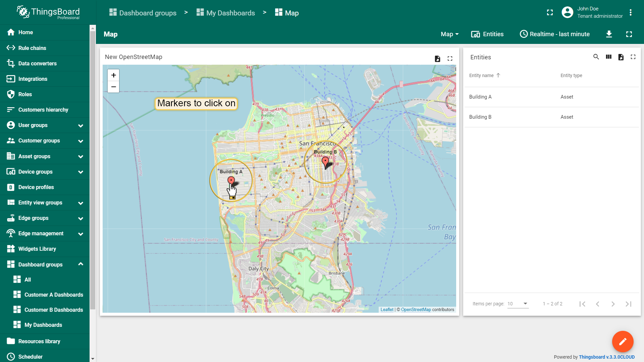Expand the Edge groups chevron
The image size is (644, 362).
(80, 218)
